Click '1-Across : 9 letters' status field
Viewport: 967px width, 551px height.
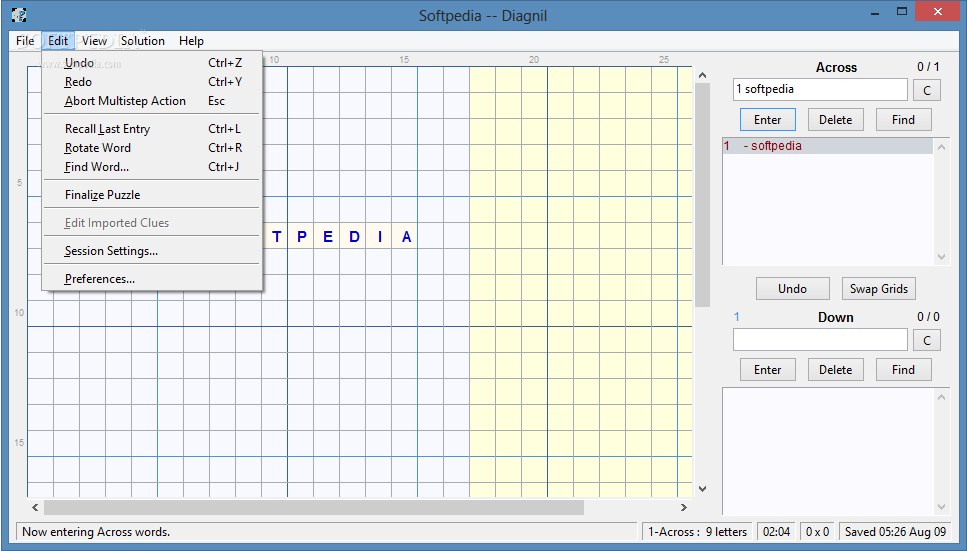pos(697,532)
